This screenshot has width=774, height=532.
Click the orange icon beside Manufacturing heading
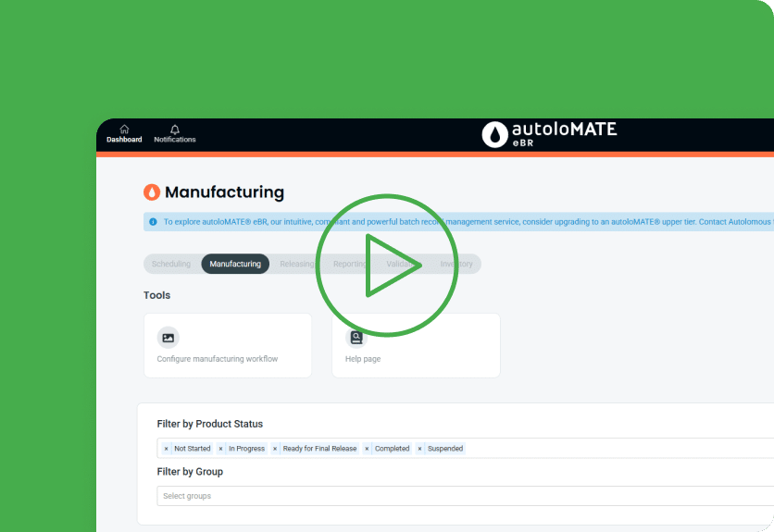(x=152, y=192)
